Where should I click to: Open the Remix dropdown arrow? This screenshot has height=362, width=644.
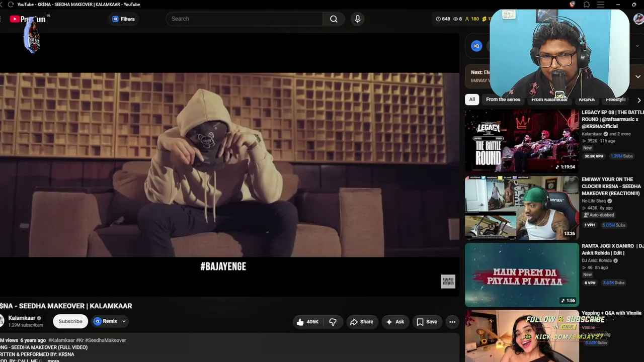(x=124, y=321)
